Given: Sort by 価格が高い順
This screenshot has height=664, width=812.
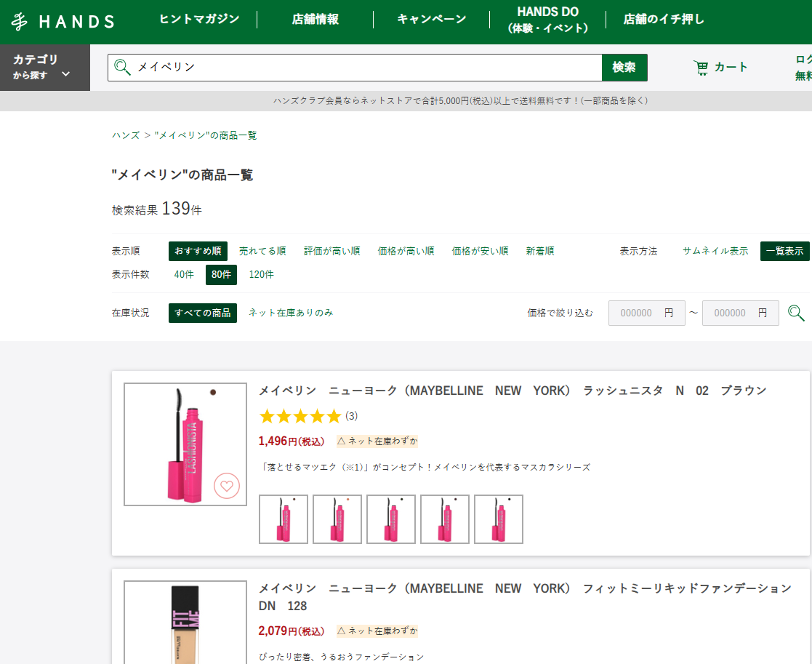Looking at the screenshot, I should (406, 251).
